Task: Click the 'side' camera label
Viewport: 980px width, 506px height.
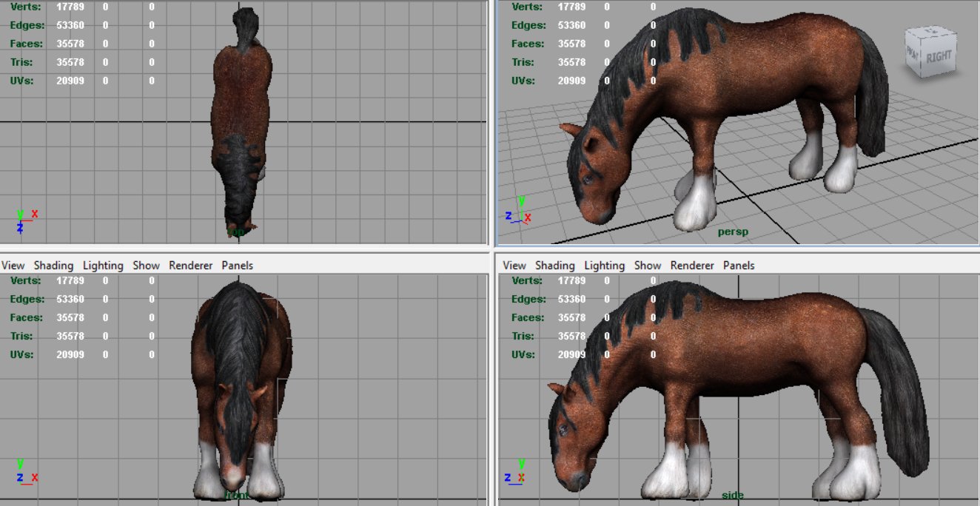Action: tap(733, 495)
